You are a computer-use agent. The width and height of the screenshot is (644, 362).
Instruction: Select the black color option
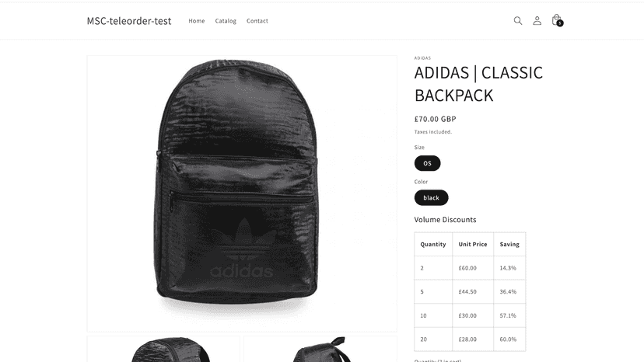pyautogui.click(x=431, y=198)
